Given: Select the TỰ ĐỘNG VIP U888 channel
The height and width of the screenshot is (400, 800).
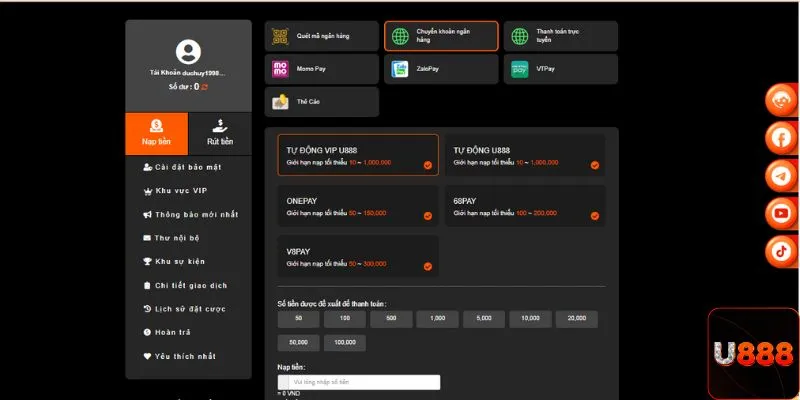Looking at the screenshot, I should (358, 155).
